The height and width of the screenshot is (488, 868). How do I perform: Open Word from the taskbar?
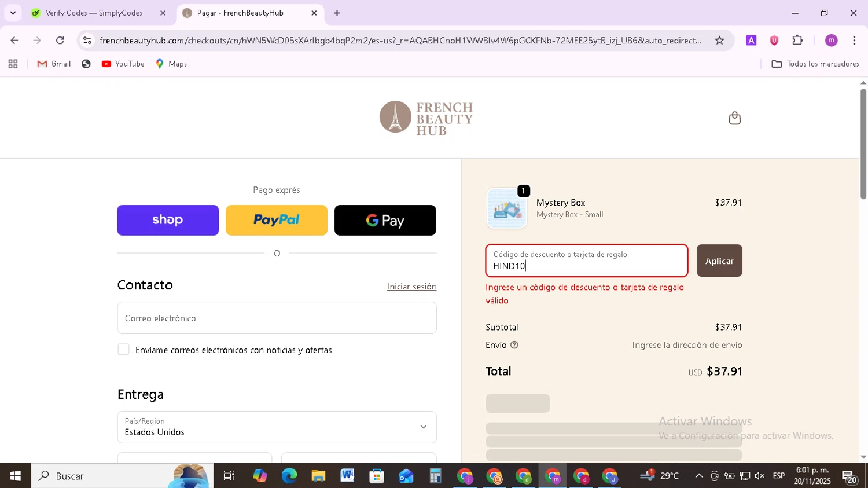[x=347, y=476]
